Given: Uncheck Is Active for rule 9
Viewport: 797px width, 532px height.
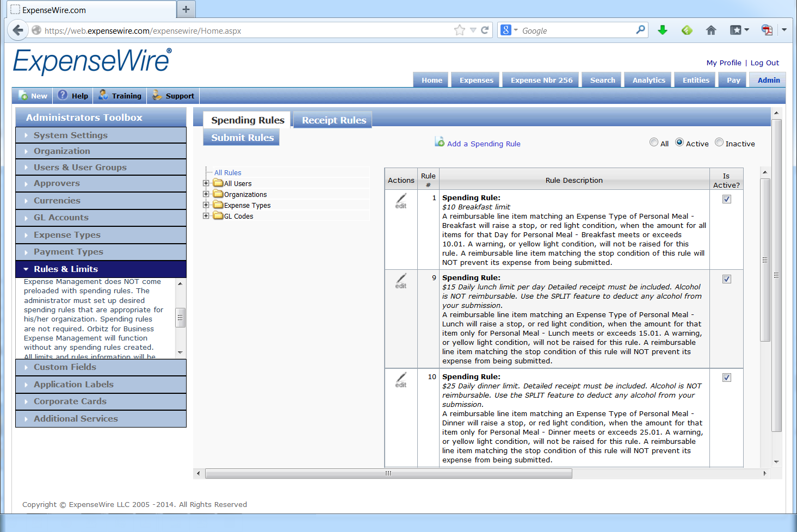Looking at the screenshot, I should coord(727,279).
